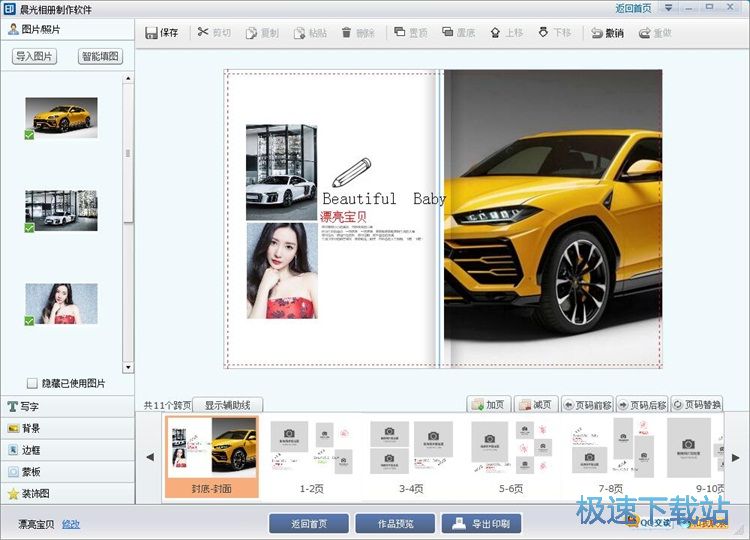Click the Remove Page (减页) button
Screen dimensions: 750x540
pos(535,405)
